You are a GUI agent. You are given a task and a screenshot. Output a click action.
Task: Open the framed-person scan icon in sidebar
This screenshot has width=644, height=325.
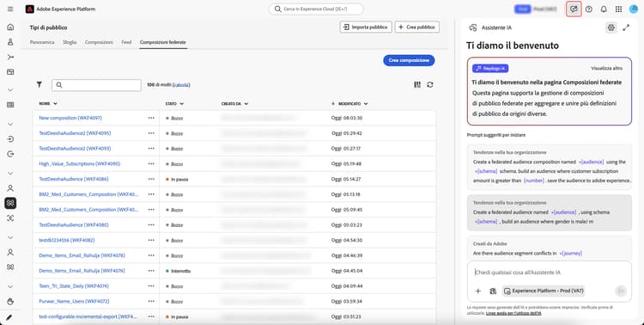click(10, 218)
